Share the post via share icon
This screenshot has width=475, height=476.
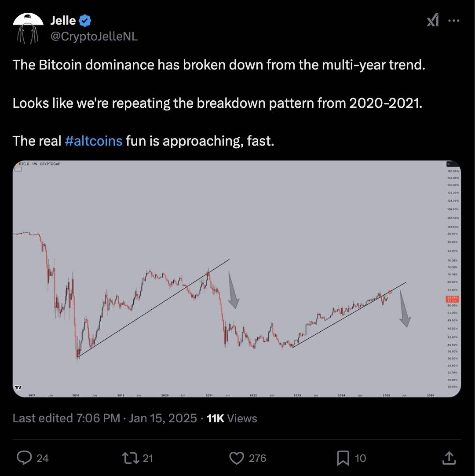[x=449, y=458]
